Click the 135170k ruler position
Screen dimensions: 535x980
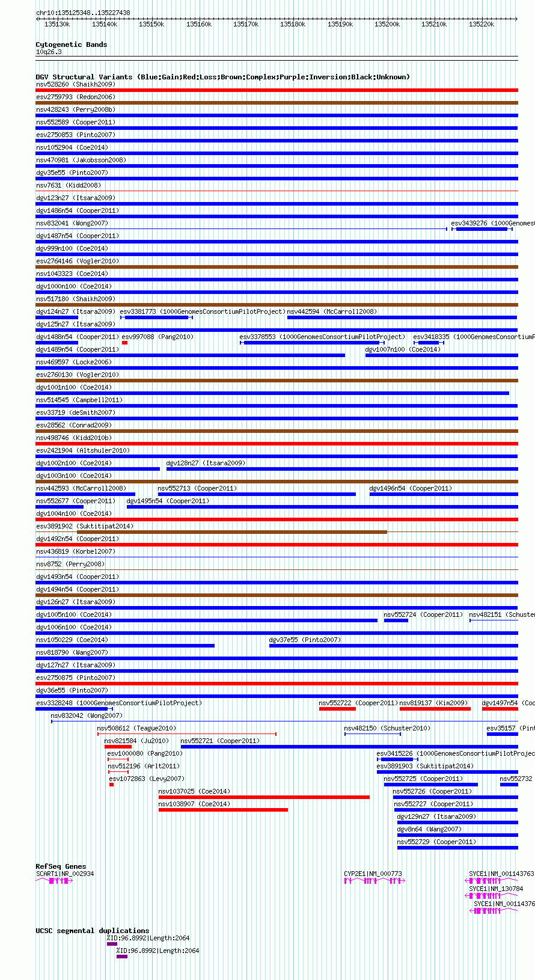(x=246, y=24)
